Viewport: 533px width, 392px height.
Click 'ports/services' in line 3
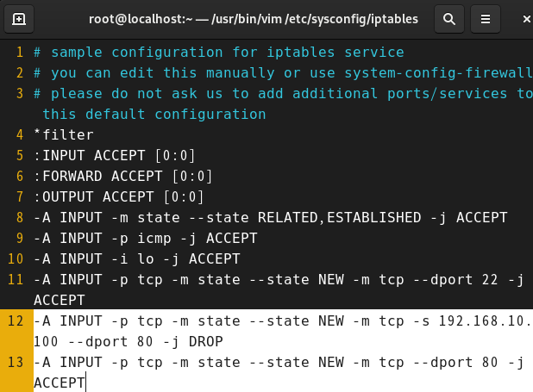(447, 93)
